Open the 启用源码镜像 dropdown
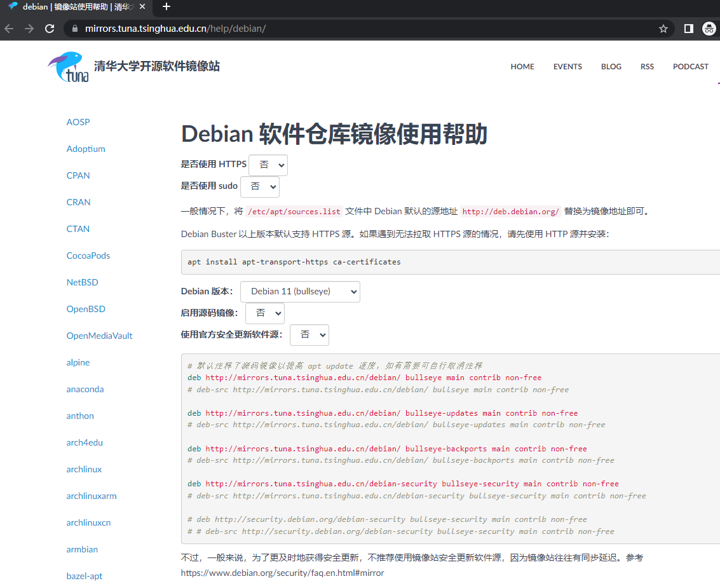The height and width of the screenshot is (588, 720). 265,313
